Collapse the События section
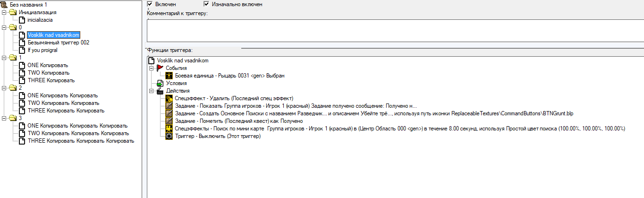Image resolution: width=644 pixels, height=198 pixels. [x=152, y=68]
